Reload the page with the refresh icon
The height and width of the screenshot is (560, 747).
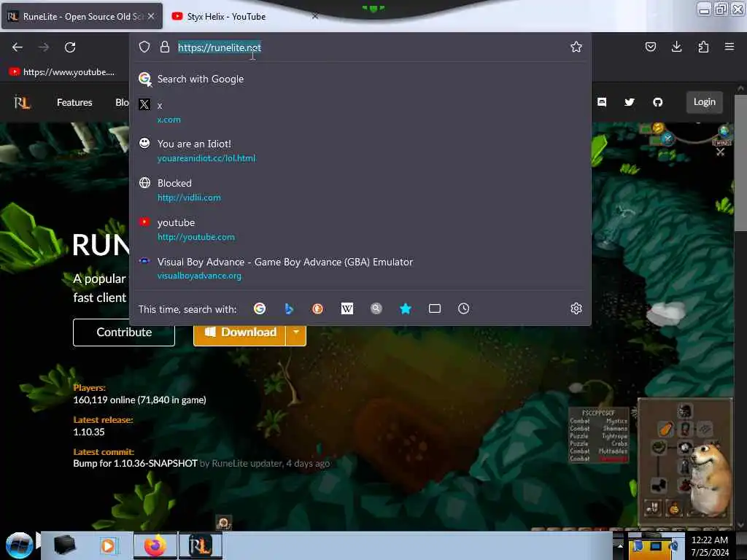tap(70, 47)
